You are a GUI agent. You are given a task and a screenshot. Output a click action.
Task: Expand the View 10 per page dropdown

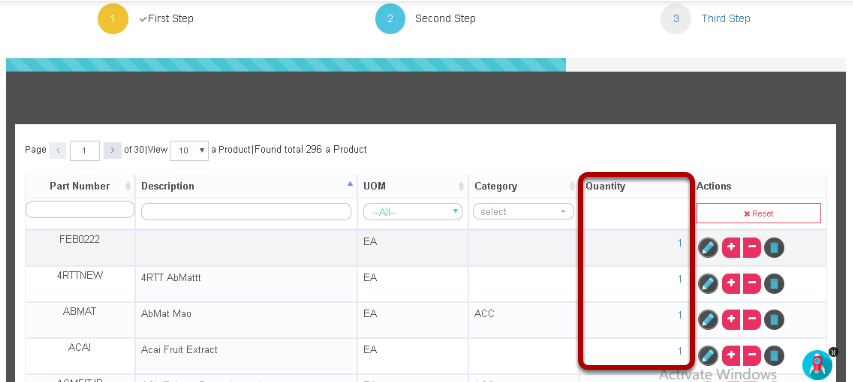coord(189,151)
